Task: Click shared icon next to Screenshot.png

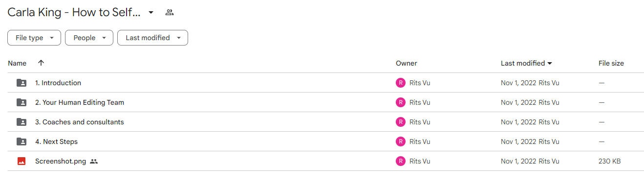Action: point(94,161)
